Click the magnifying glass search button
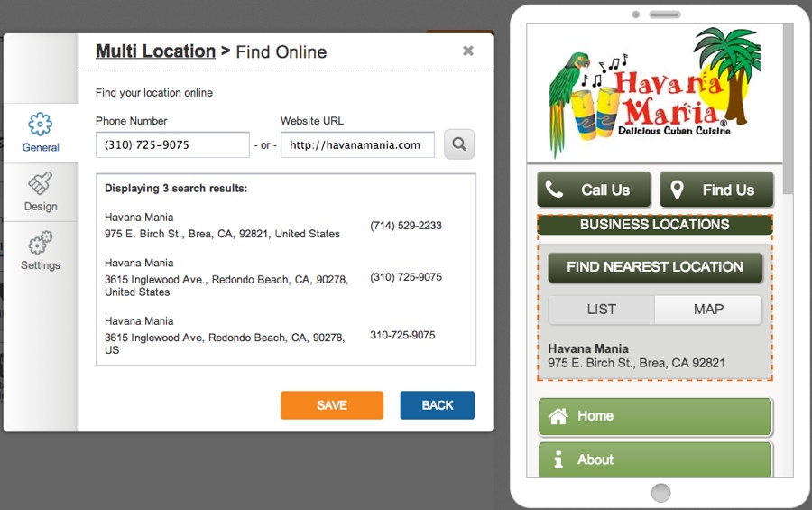Viewport: 812px width, 510px height. point(459,144)
